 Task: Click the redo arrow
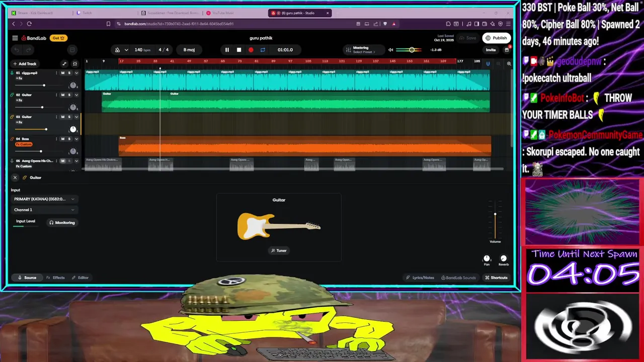click(28, 50)
